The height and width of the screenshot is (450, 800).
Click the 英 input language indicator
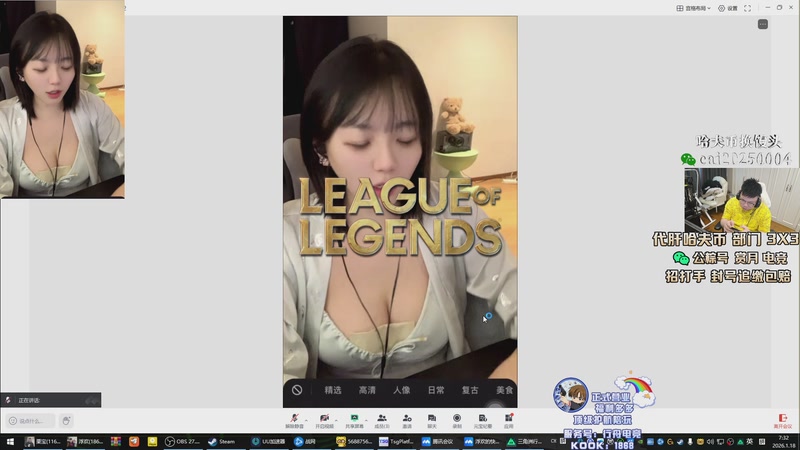coord(749,442)
